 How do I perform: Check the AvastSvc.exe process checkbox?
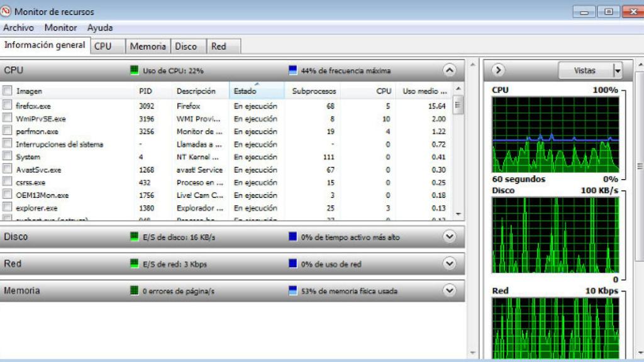8,170
